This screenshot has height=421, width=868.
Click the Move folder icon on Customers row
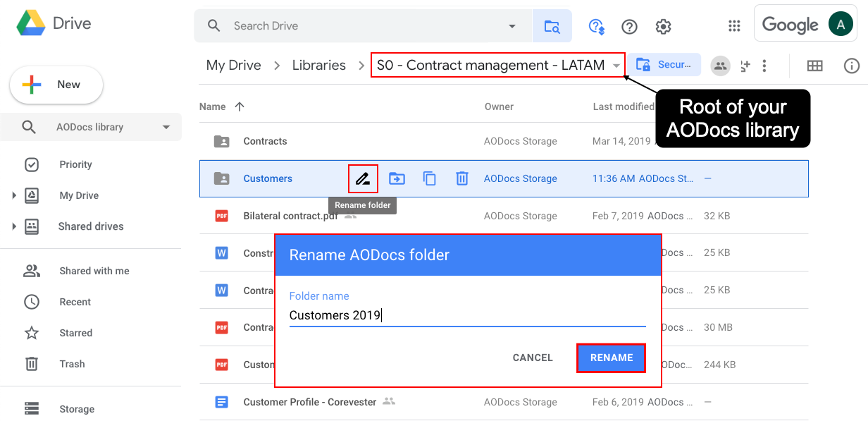point(397,178)
